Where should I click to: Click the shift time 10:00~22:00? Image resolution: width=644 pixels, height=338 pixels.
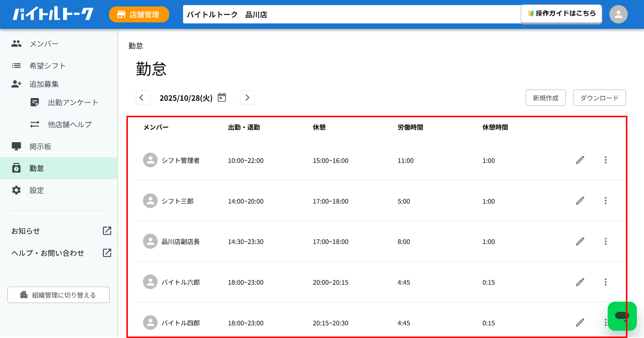pyautogui.click(x=246, y=161)
